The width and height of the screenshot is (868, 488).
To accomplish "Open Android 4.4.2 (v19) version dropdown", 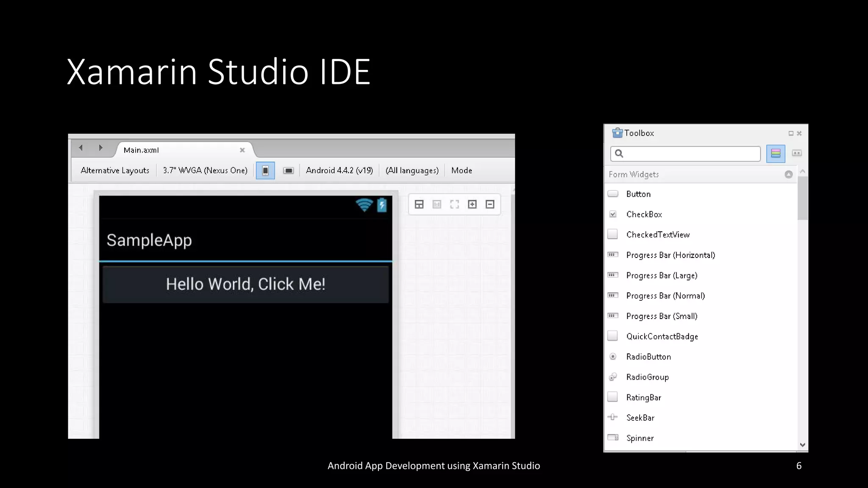I will click(x=339, y=170).
